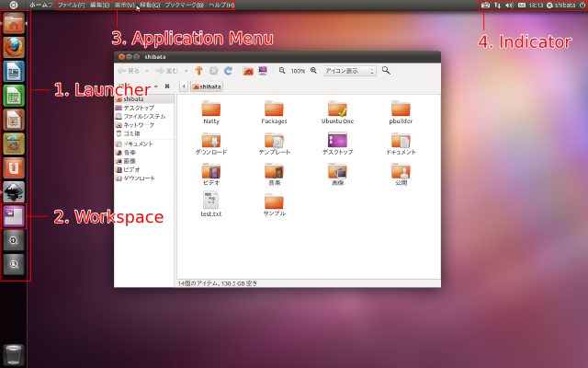Open the ブックマーク(B) menu
The width and height of the screenshot is (588, 368).
184,5
